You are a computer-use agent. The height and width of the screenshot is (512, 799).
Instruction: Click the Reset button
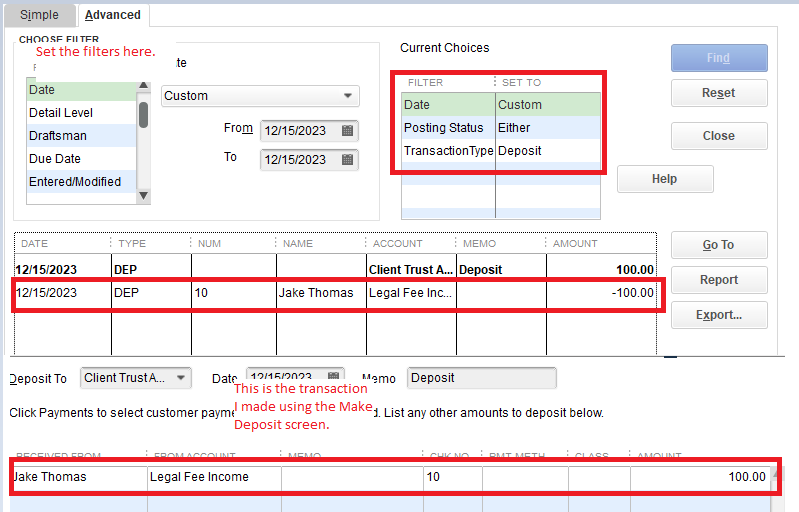pyautogui.click(x=719, y=93)
